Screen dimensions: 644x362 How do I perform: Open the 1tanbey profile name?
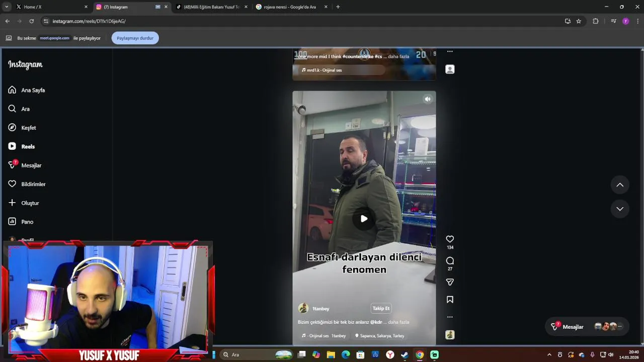point(320,309)
